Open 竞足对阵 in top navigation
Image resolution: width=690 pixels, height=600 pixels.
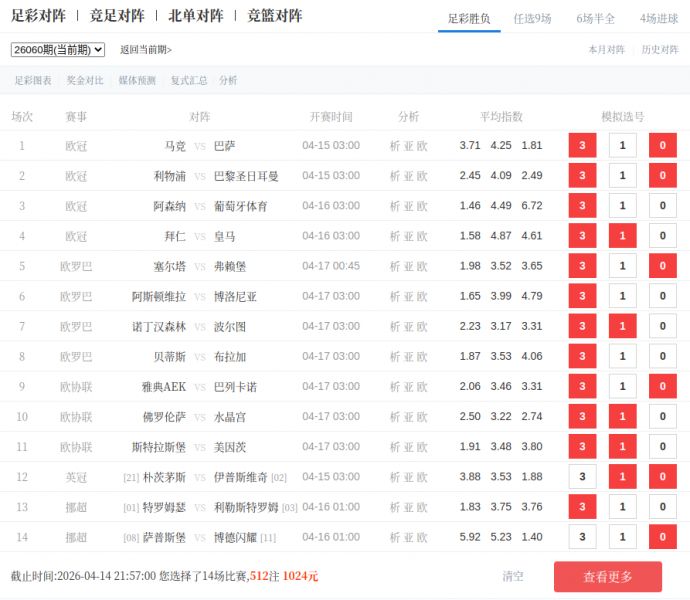(x=117, y=16)
